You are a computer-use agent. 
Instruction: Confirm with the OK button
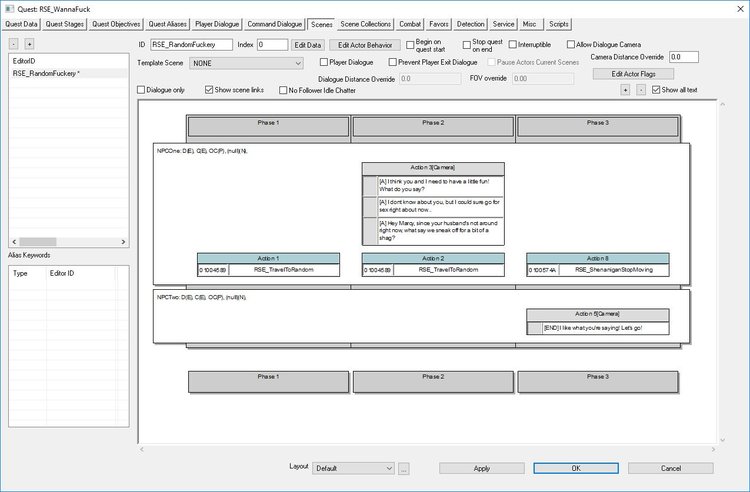[576, 469]
